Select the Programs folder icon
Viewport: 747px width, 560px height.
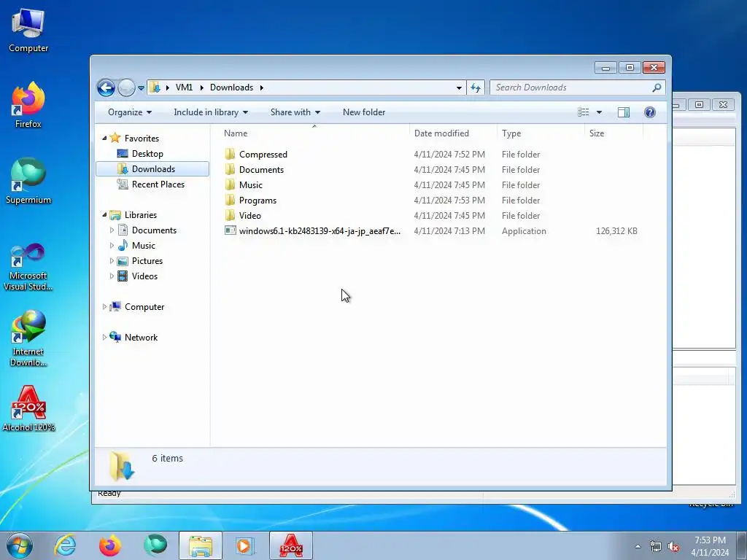click(x=230, y=201)
